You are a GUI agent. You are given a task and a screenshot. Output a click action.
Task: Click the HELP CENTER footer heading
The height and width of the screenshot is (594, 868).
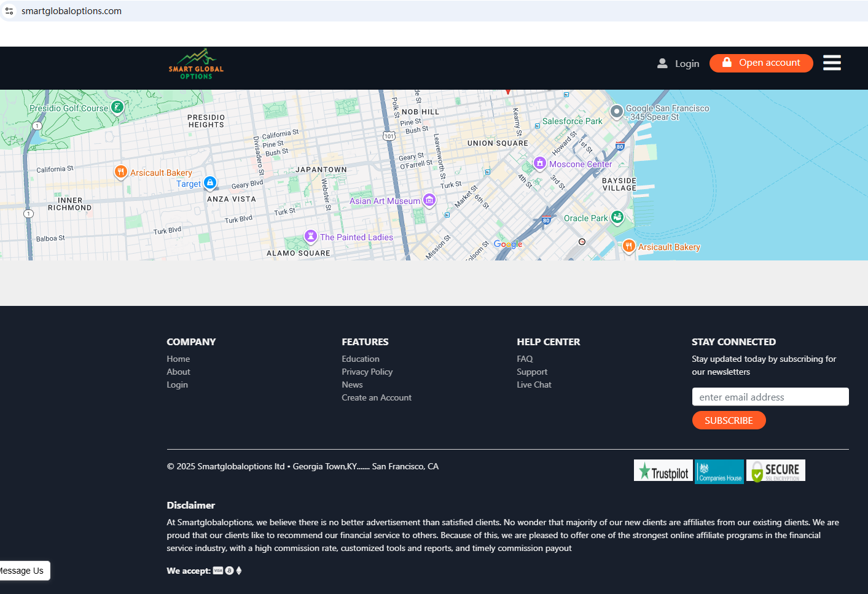point(549,342)
